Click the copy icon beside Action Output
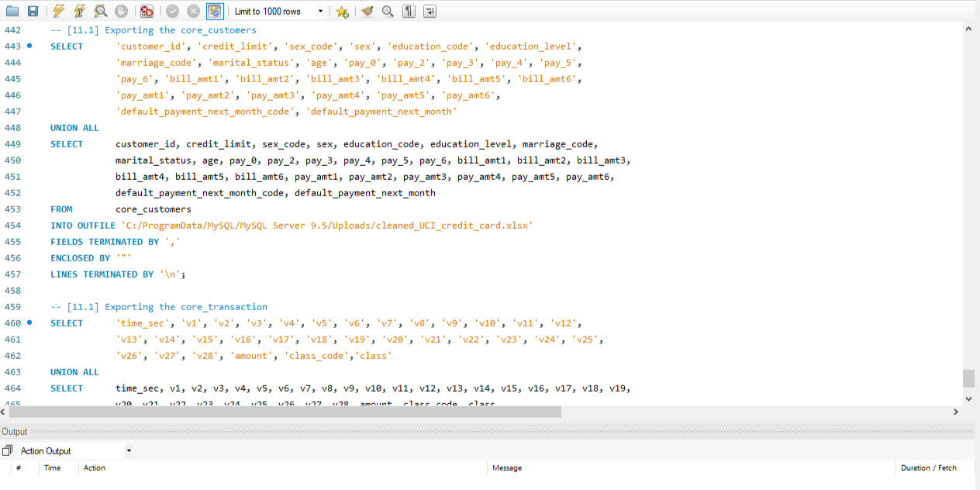Viewport: 980px width, 490px height. [8, 450]
